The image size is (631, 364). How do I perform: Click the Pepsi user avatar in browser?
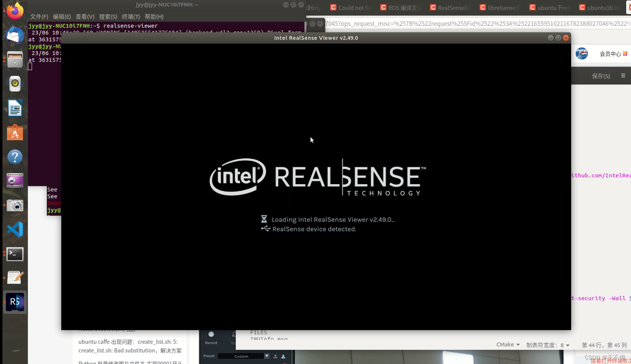coord(582,53)
